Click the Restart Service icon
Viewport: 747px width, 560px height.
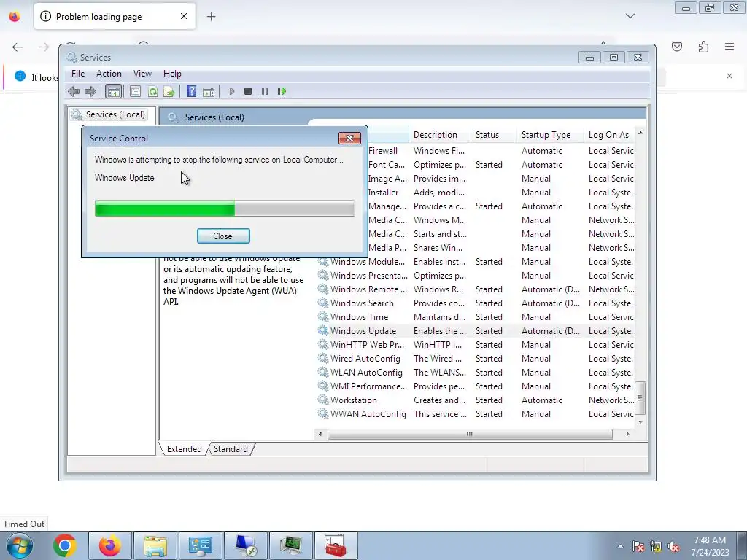point(282,91)
